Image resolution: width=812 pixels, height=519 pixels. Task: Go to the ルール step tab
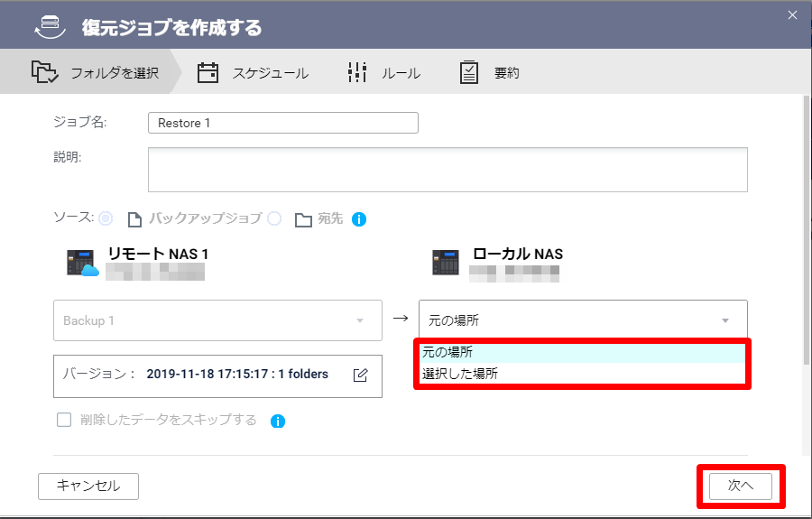(384, 73)
